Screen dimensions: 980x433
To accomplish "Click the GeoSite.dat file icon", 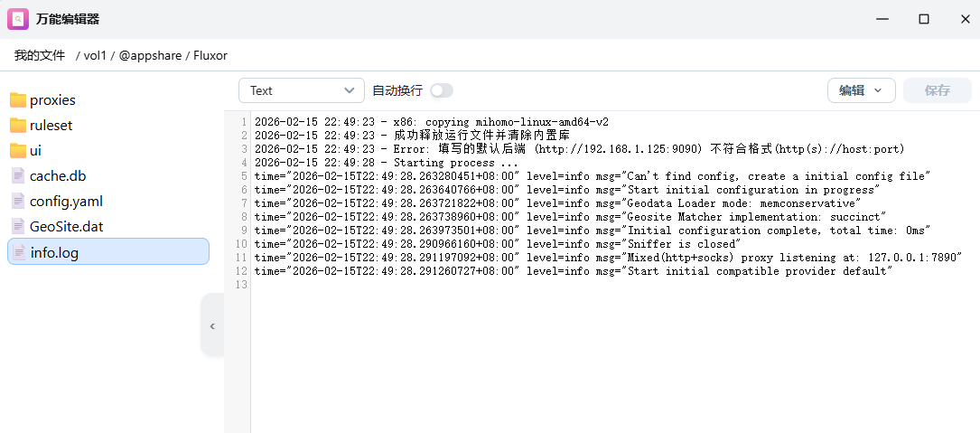I will [x=18, y=227].
